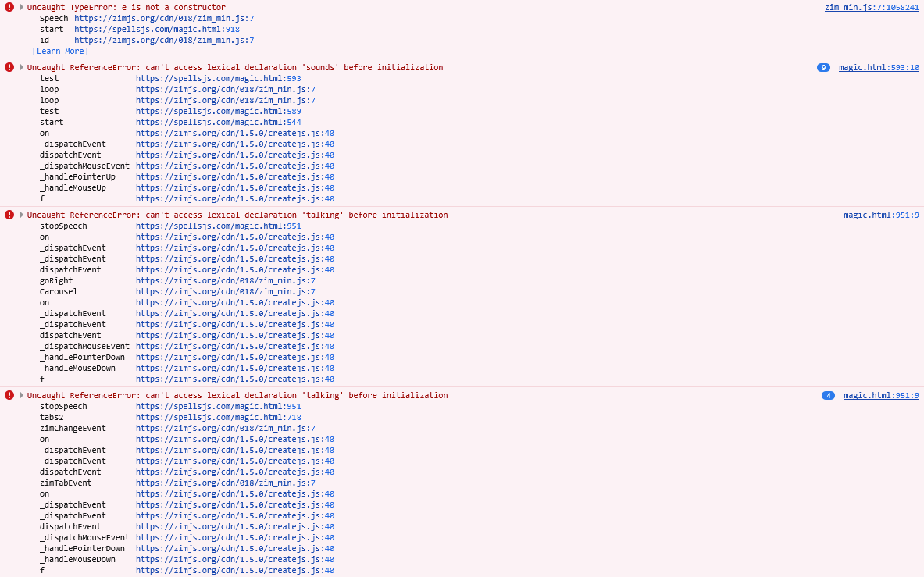The width and height of the screenshot is (924, 577).
Task: Collapse the third error's stack trace arrow
Action: [22, 215]
